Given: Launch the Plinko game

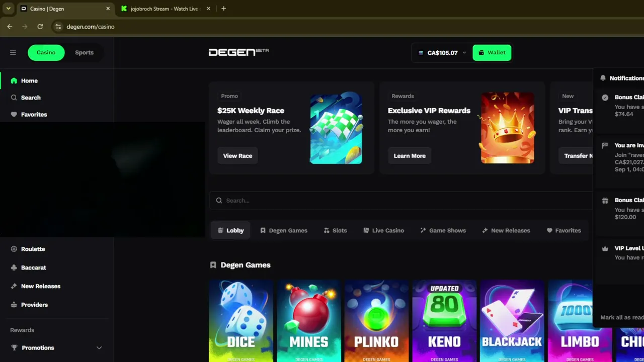Looking at the screenshot, I should point(376,321).
